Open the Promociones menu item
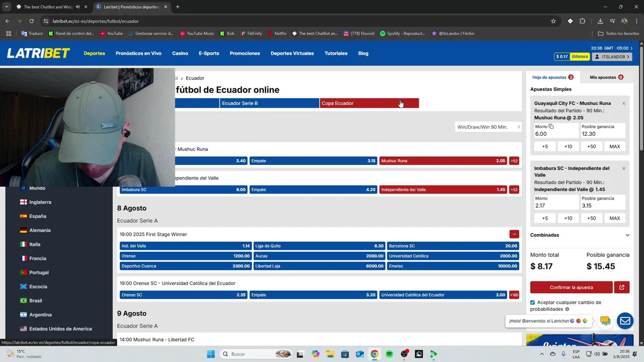This screenshot has width=644, height=362. (x=245, y=53)
